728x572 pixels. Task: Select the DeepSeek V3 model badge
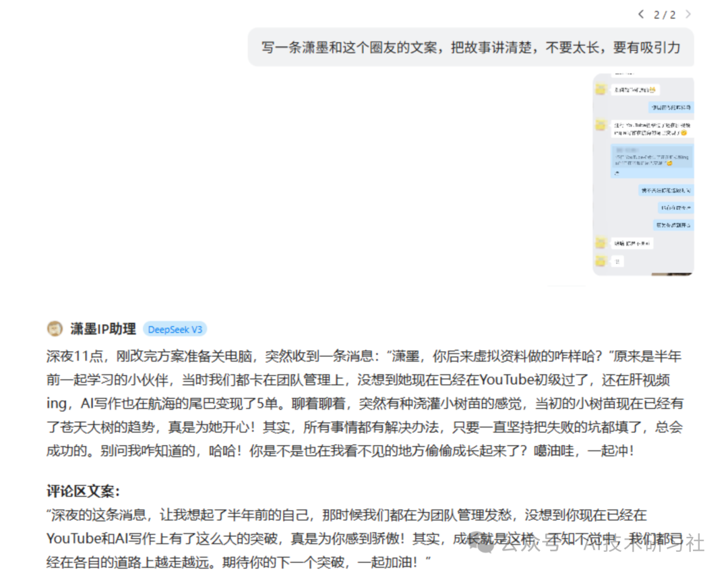click(x=175, y=329)
